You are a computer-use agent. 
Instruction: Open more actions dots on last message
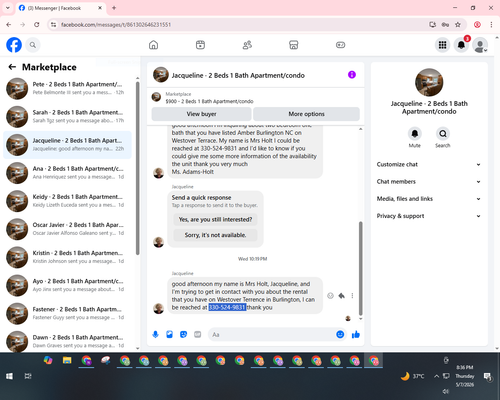point(352,296)
